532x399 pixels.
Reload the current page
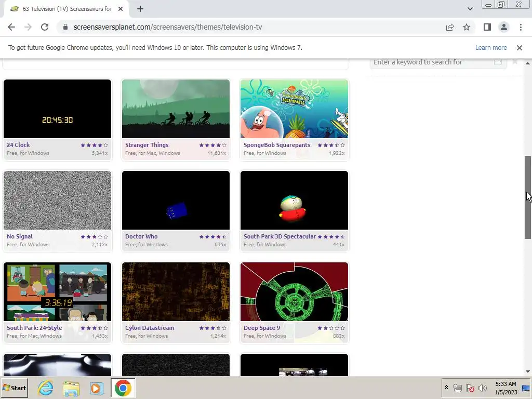pyautogui.click(x=45, y=27)
